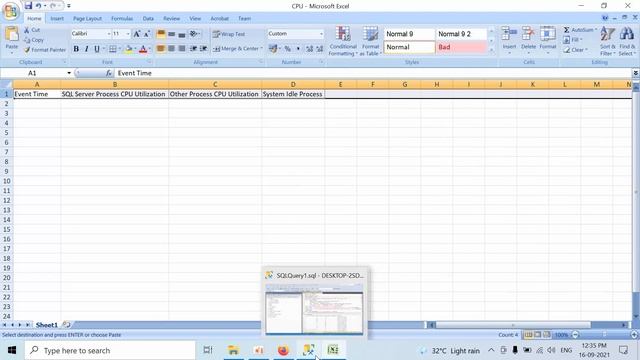Switch to the Review tab
The image size is (640, 360).
click(171, 18)
